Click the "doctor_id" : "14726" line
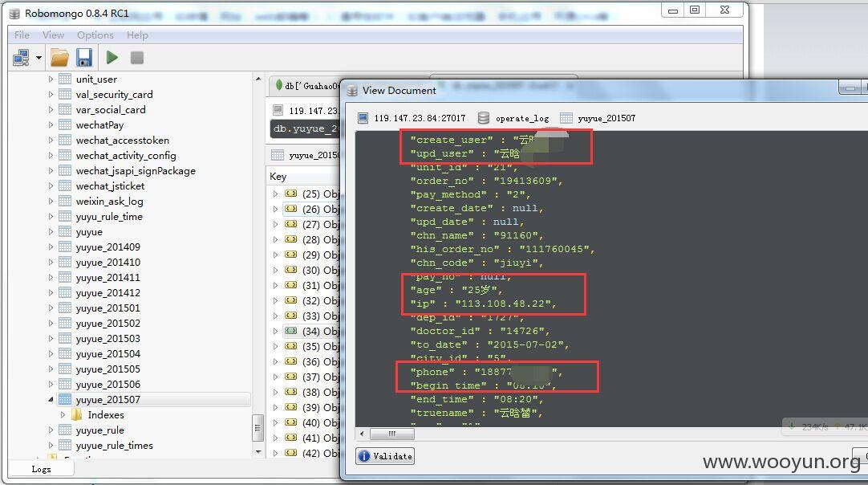 click(480, 331)
